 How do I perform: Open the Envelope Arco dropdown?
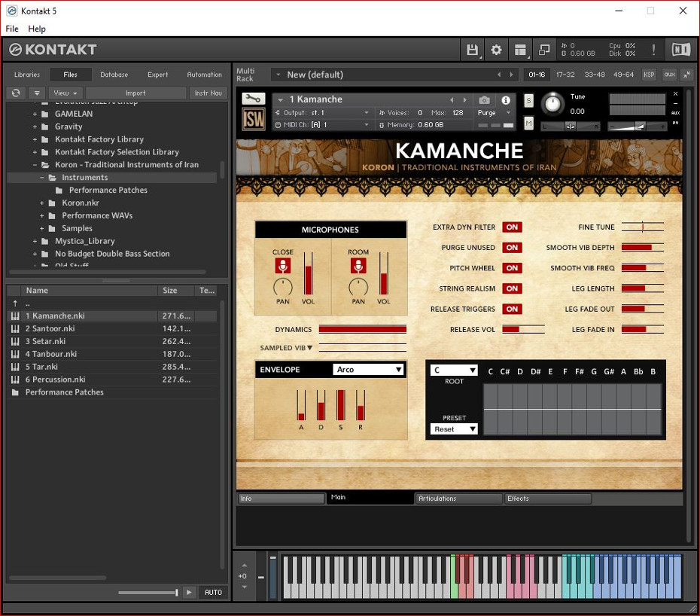pyautogui.click(x=368, y=370)
